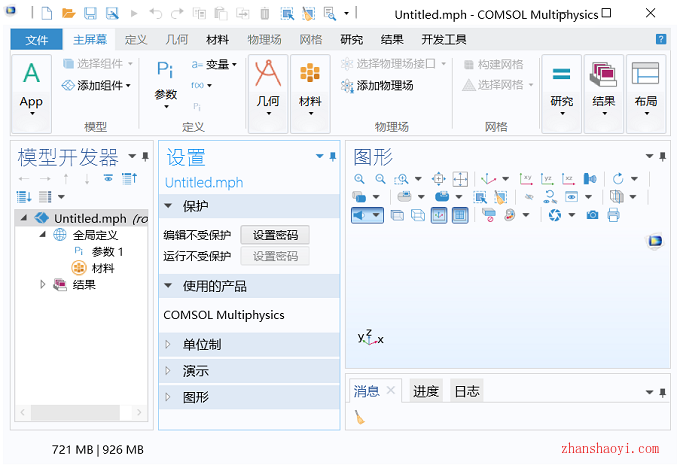Image resolution: width=680 pixels, height=465 pixels.
Task: Open the 文件 menu
Action: [36, 40]
